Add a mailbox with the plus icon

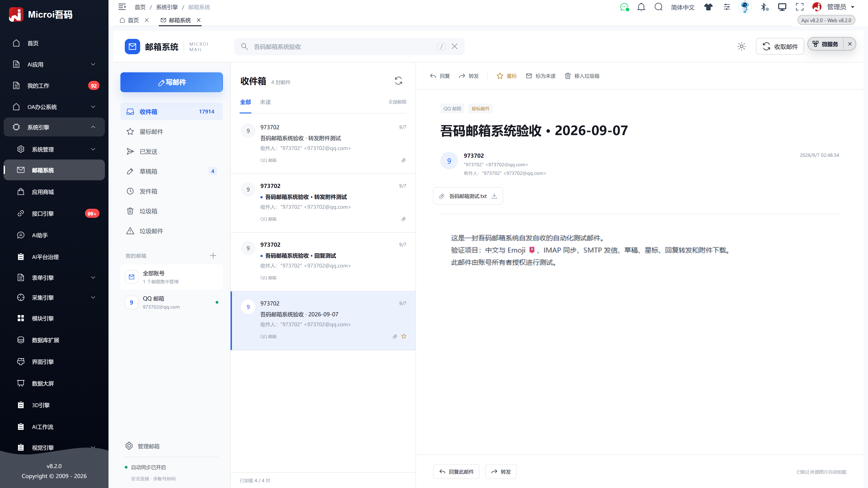pyautogui.click(x=213, y=256)
